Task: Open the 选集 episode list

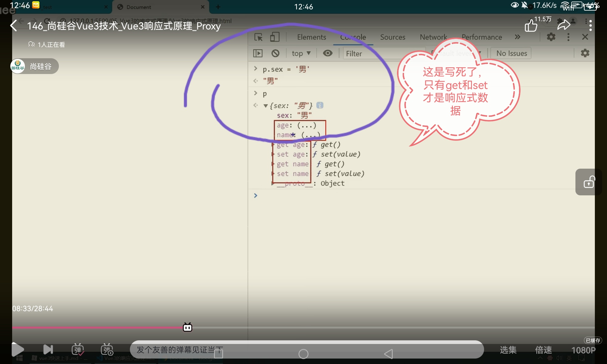Action: [508, 350]
